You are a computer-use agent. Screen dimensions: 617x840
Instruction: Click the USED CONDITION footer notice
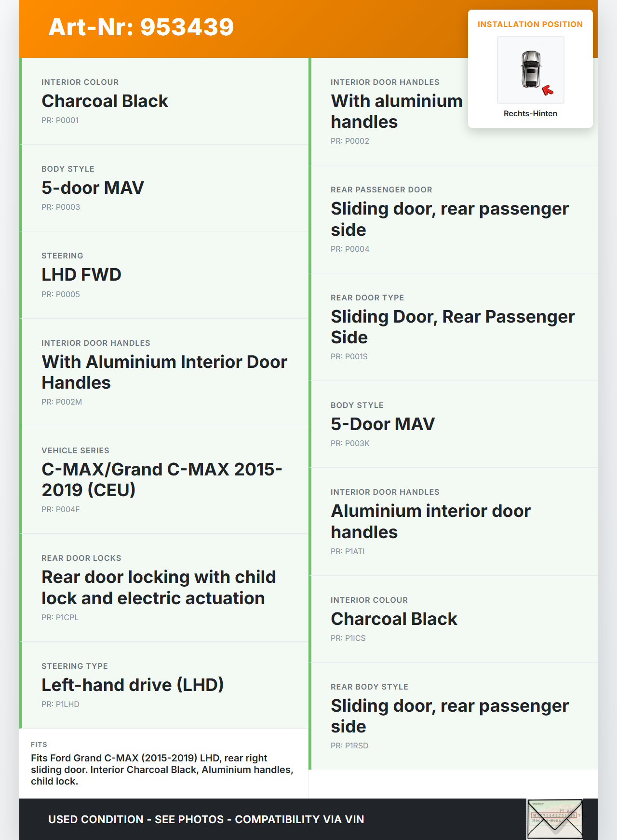click(x=206, y=819)
